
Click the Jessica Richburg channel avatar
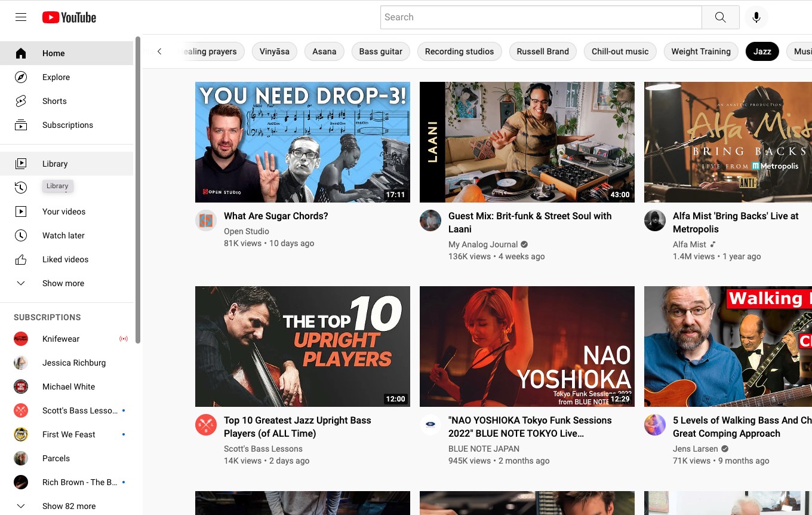click(x=21, y=363)
